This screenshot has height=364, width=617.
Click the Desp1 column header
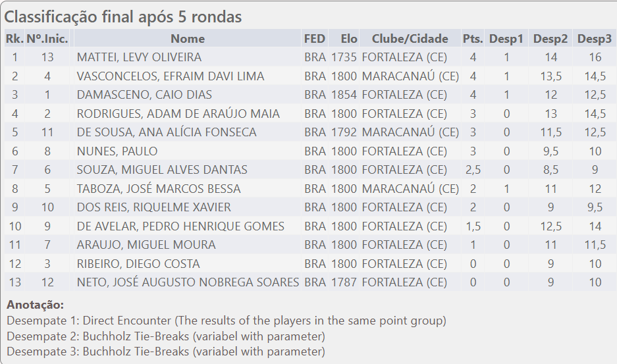click(506, 39)
